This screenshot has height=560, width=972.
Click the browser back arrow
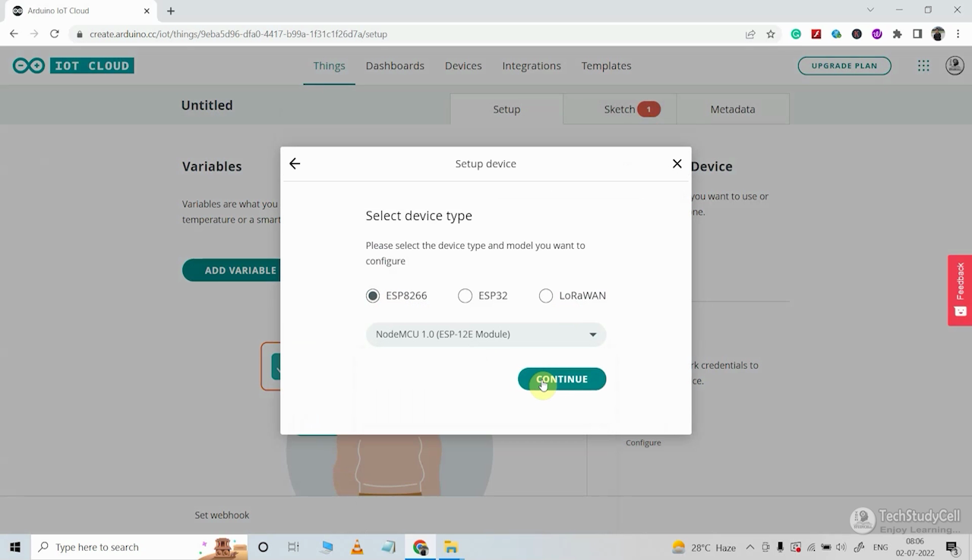(14, 34)
